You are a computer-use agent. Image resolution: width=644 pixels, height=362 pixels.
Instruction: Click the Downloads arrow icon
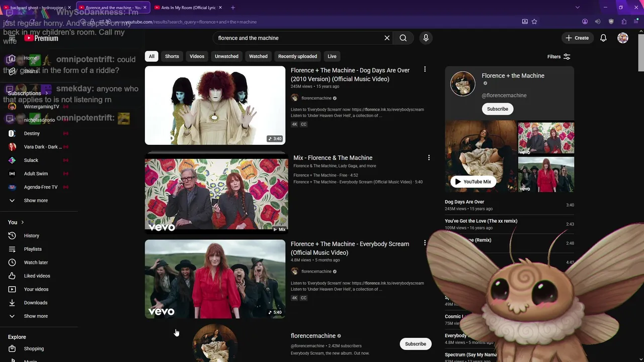pos(12,303)
